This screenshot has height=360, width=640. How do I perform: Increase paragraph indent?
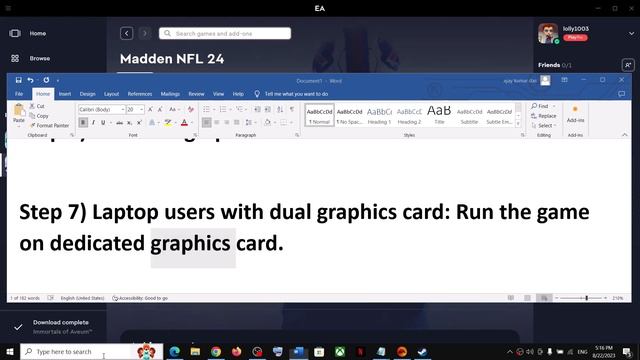coord(268,109)
